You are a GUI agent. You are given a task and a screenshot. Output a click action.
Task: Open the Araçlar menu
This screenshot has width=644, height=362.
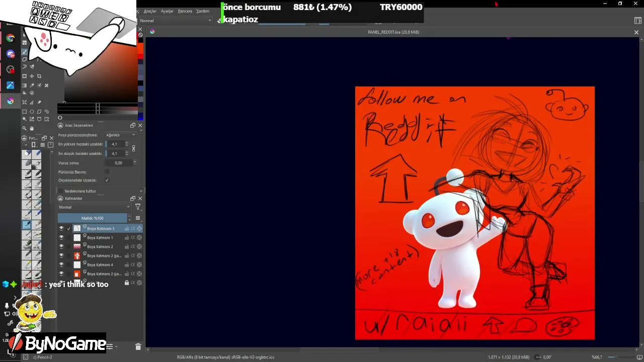[x=150, y=11]
